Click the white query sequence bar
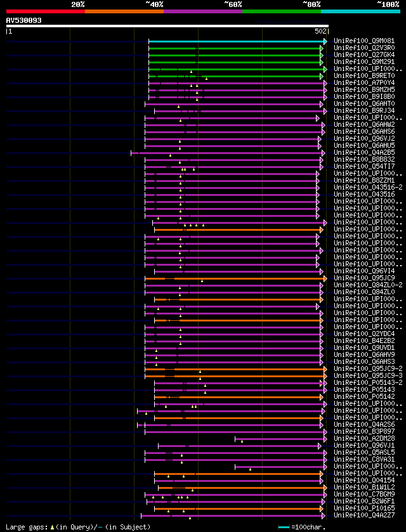This screenshot has height=532, width=406. click(167, 26)
